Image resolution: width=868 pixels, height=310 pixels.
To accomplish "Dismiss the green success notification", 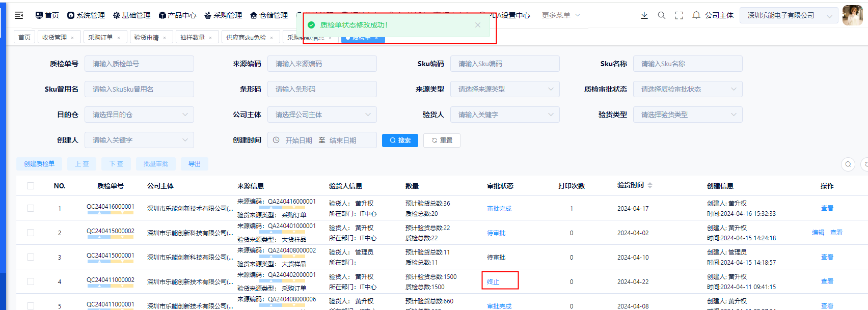I will pyautogui.click(x=477, y=25).
